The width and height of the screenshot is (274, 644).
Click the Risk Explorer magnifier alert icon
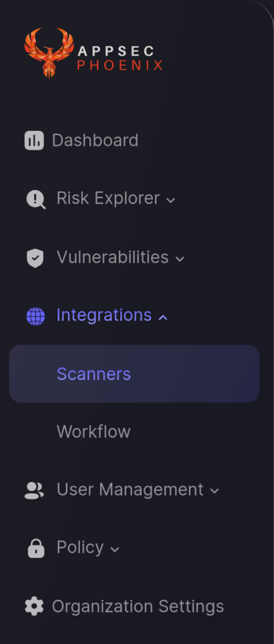point(36,199)
